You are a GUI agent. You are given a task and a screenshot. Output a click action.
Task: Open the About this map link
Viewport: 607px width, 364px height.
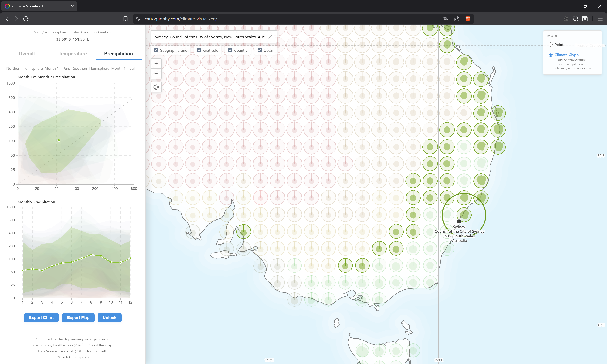(x=100, y=345)
